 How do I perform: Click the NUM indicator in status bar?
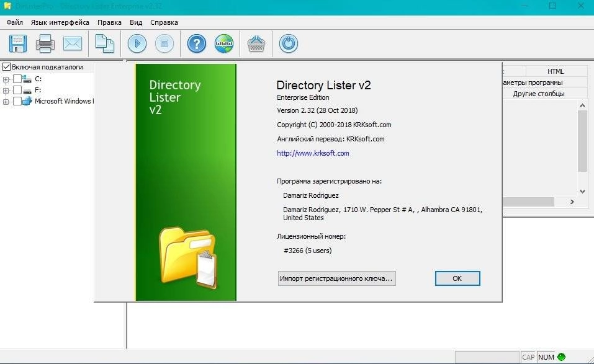(x=546, y=357)
